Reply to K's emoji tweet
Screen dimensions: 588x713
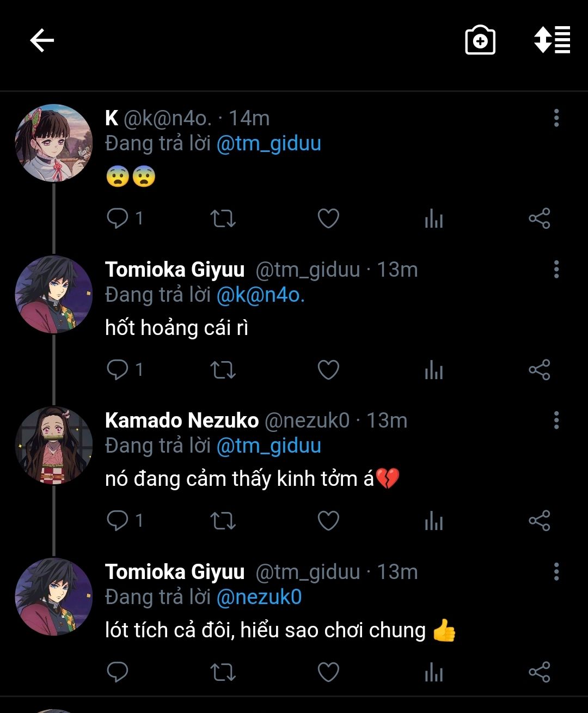pyautogui.click(x=118, y=218)
